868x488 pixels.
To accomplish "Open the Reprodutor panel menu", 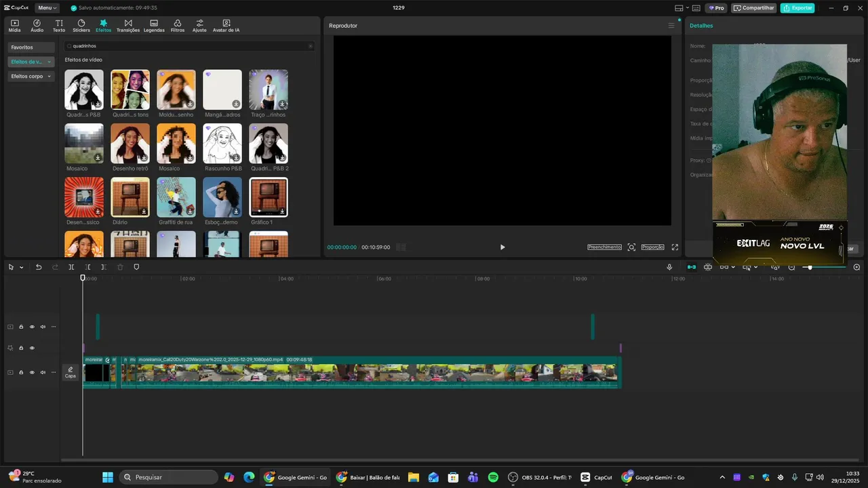I will (671, 26).
